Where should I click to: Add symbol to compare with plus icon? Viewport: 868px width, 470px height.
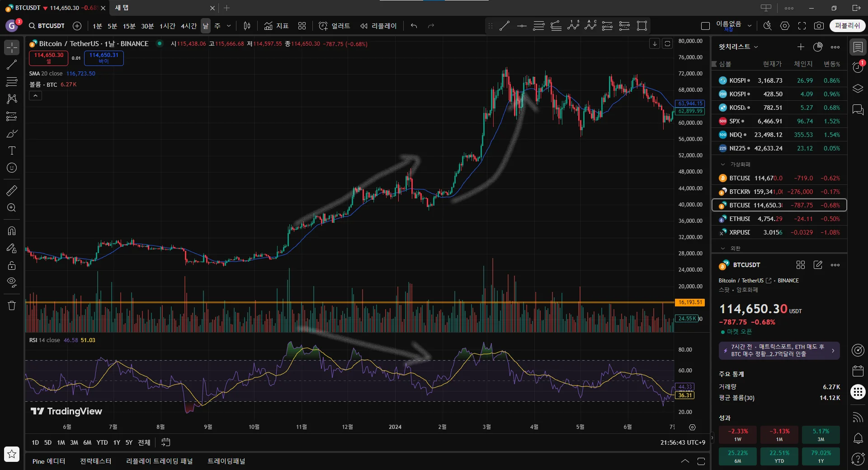click(x=77, y=26)
